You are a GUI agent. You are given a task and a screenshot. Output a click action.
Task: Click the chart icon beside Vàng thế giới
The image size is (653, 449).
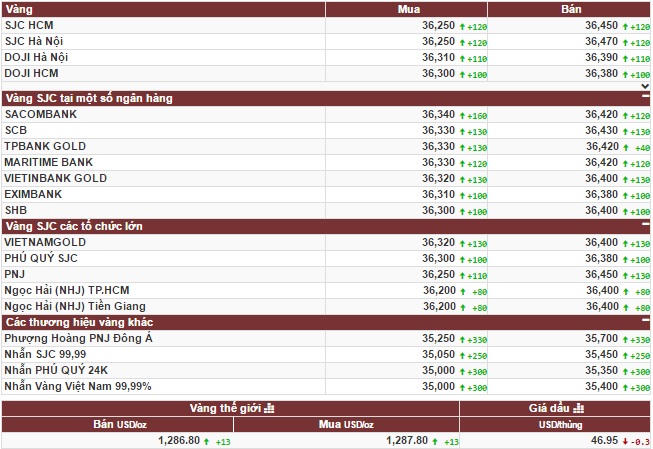pos(269,408)
